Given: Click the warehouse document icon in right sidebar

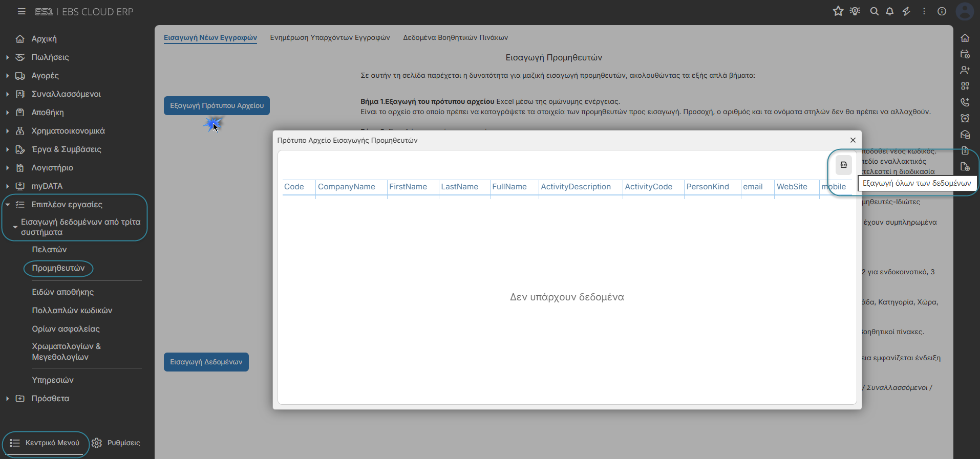Looking at the screenshot, I should click(965, 135).
